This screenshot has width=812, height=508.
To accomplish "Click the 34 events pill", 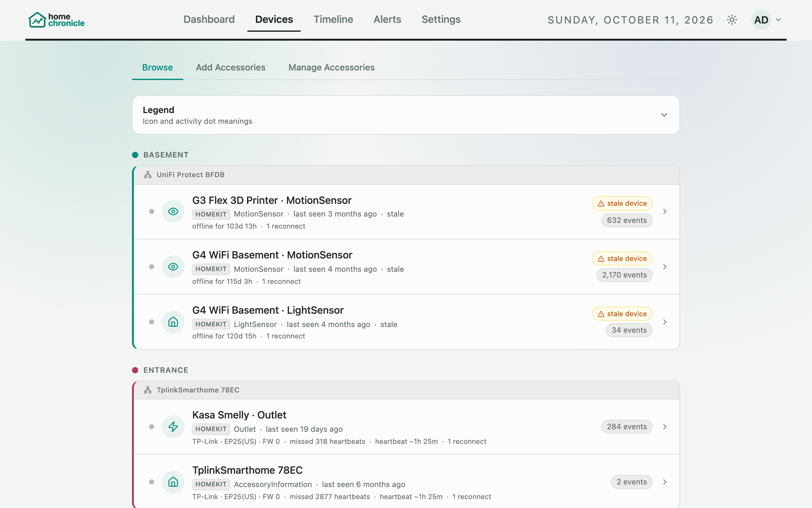I will pos(629,330).
